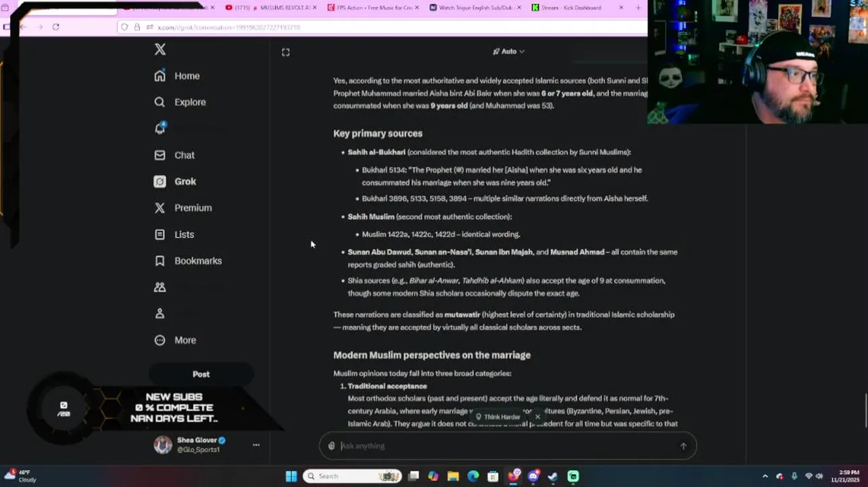Click the attachment paperclip icon

[331, 446]
